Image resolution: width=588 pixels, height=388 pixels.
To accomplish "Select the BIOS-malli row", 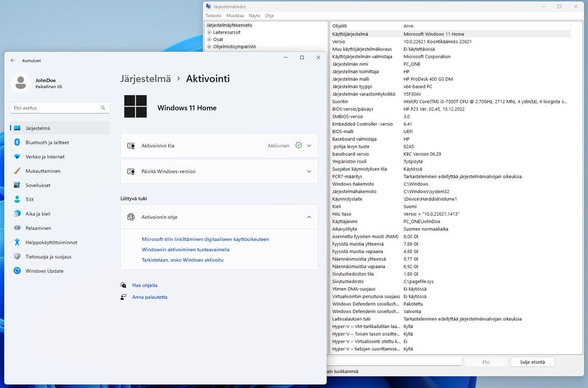I will pos(450,132).
